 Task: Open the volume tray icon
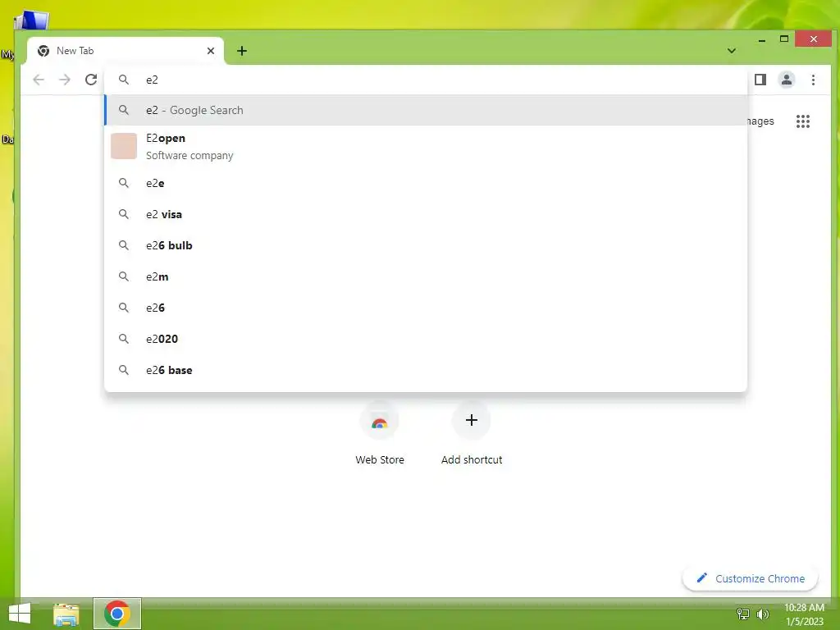point(763,614)
